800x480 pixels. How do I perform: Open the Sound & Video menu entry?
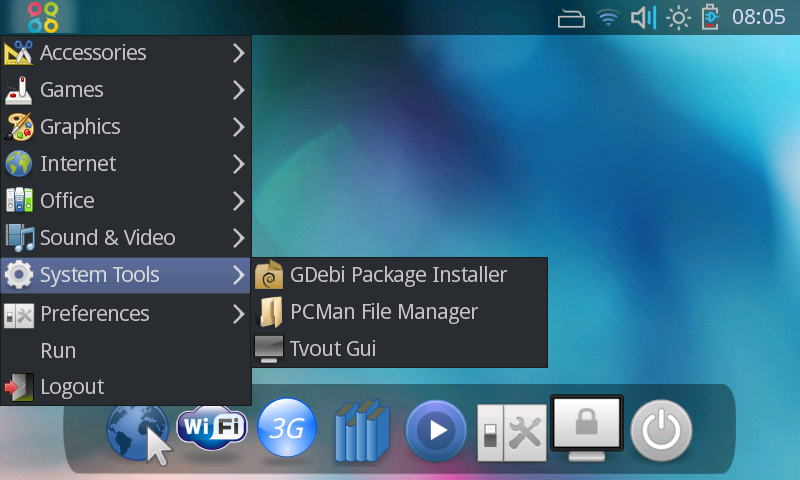coord(126,238)
